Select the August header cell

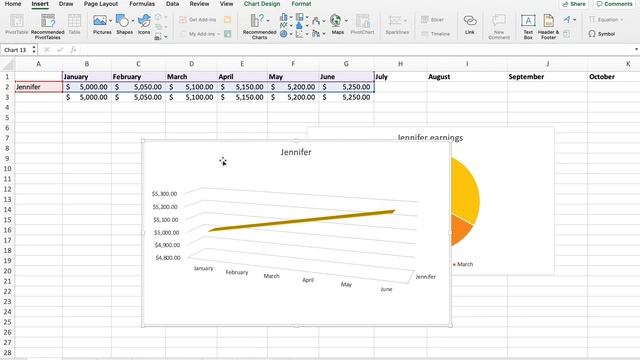tap(467, 76)
